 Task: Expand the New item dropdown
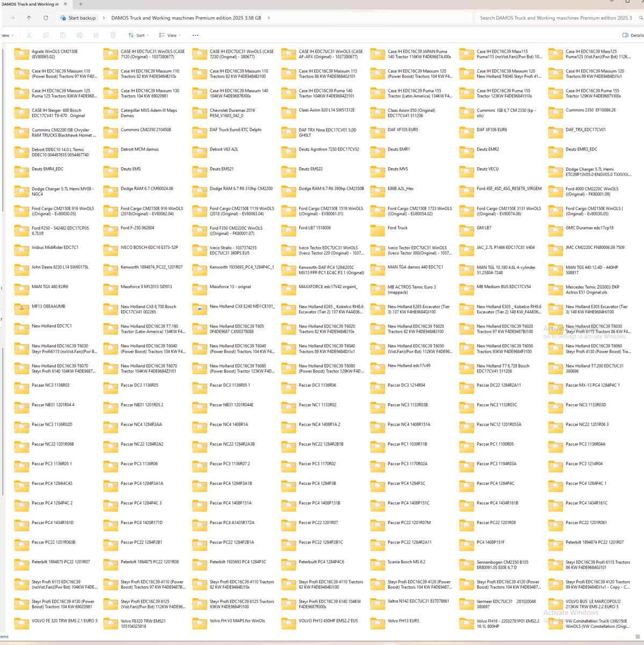[x=8, y=35]
